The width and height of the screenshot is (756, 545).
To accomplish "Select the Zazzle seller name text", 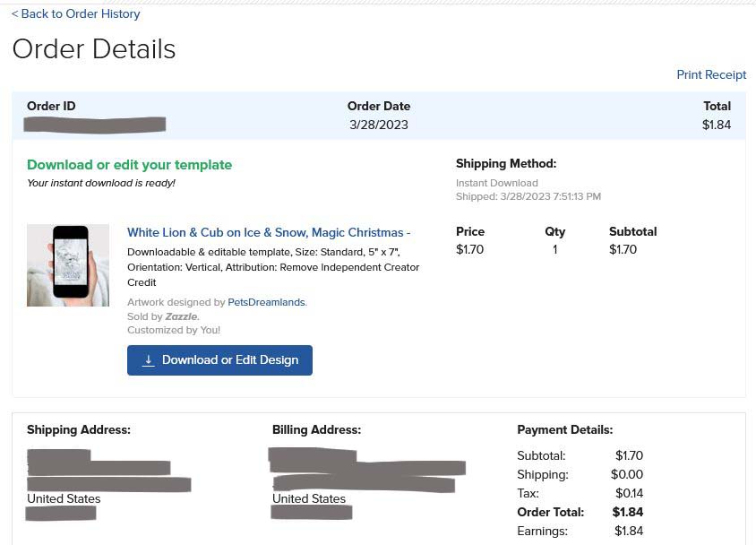I will pos(181,317).
